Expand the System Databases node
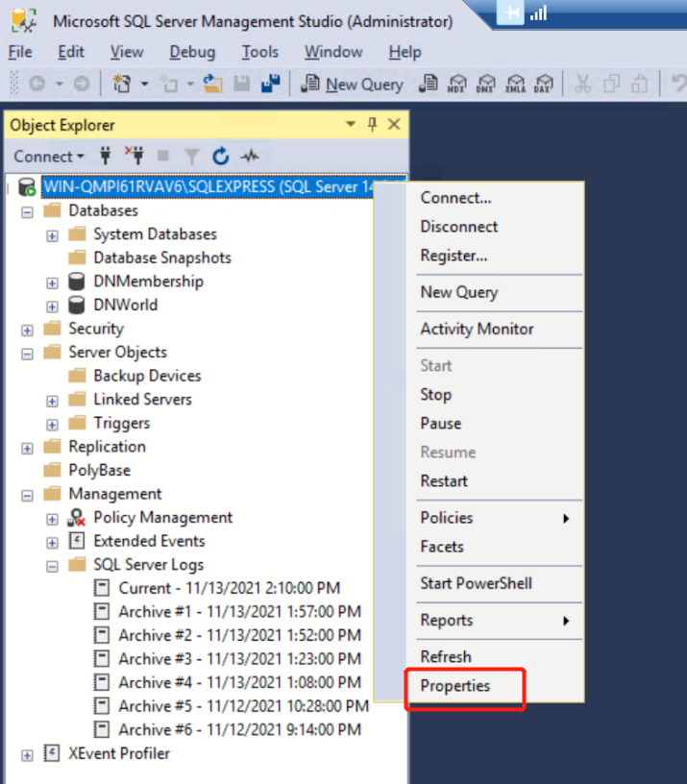 coord(52,235)
